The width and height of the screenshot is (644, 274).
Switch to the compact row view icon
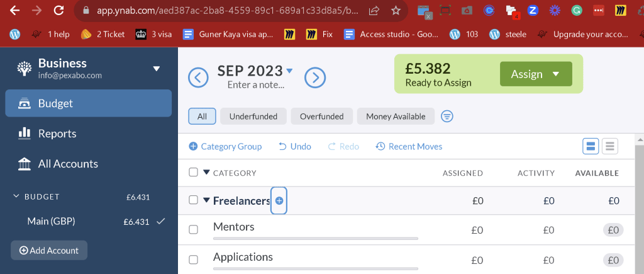tap(610, 146)
